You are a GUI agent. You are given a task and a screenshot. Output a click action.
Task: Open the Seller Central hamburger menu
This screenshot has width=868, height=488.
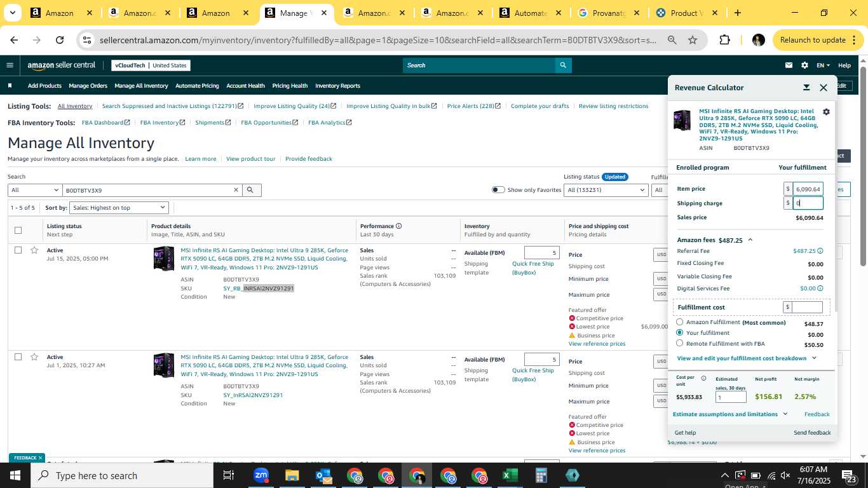pyautogui.click(x=10, y=65)
